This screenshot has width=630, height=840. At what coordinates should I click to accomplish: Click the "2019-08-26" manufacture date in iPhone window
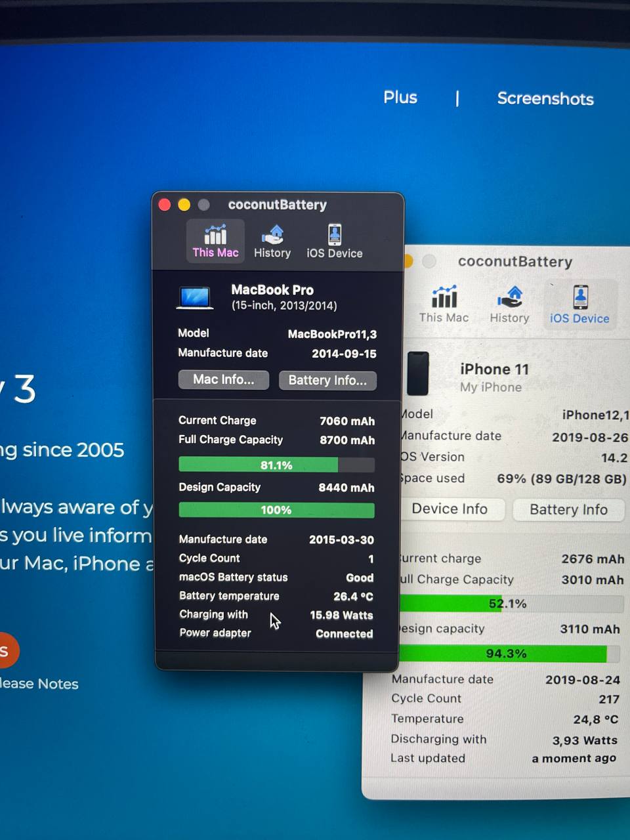[590, 437]
